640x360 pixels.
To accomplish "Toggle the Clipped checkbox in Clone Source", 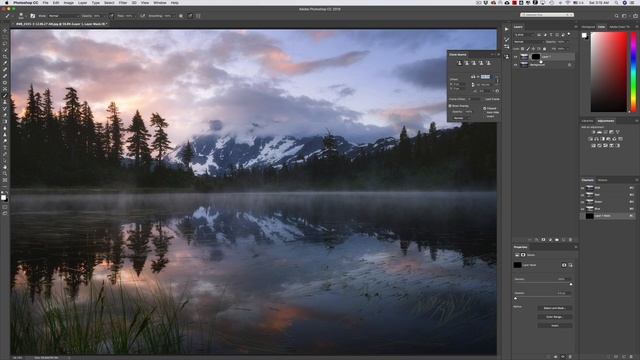I will click(x=484, y=108).
